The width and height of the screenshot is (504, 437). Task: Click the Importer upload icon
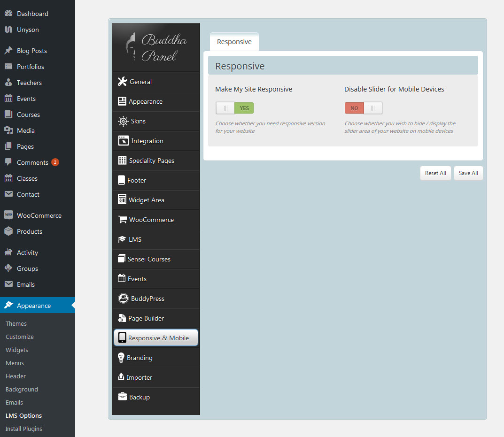121,377
